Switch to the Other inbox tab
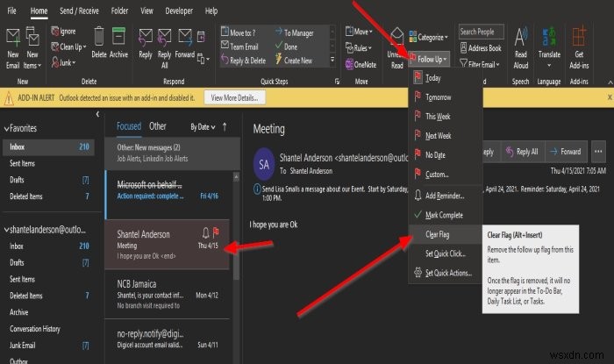 [x=157, y=126]
